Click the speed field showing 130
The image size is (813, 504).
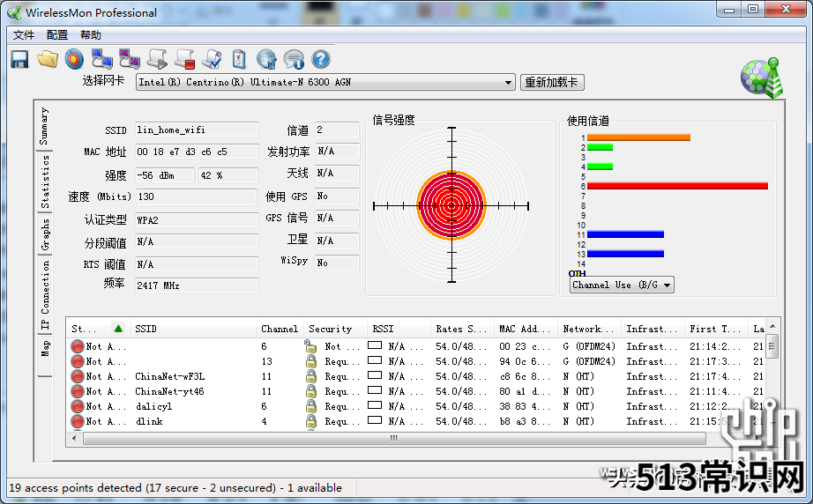(197, 196)
